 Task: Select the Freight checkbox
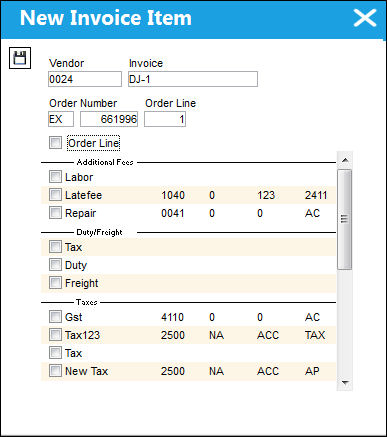click(x=55, y=283)
